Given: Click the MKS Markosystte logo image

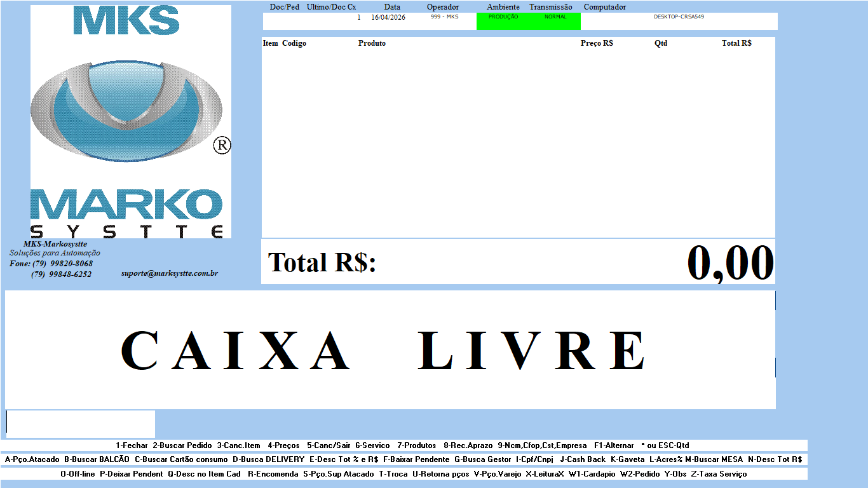Looking at the screenshot, I should [x=131, y=121].
